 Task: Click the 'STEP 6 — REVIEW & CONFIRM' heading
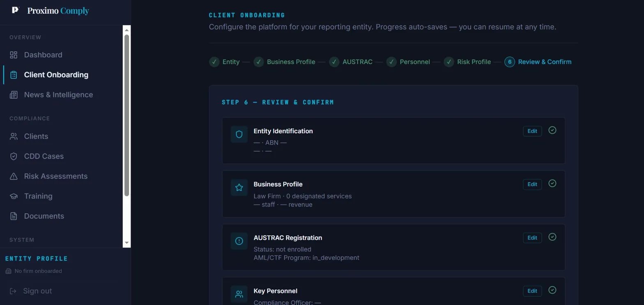point(278,102)
